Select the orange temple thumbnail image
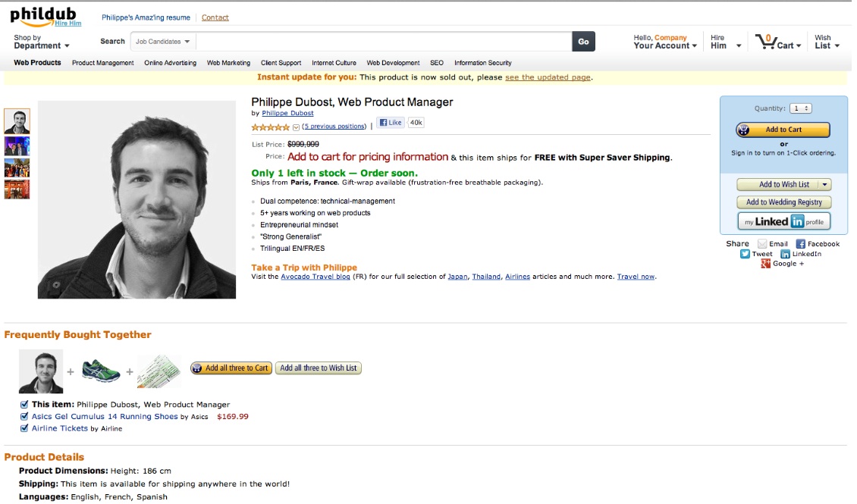This screenshot has width=857, height=504. pyautogui.click(x=17, y=189)
